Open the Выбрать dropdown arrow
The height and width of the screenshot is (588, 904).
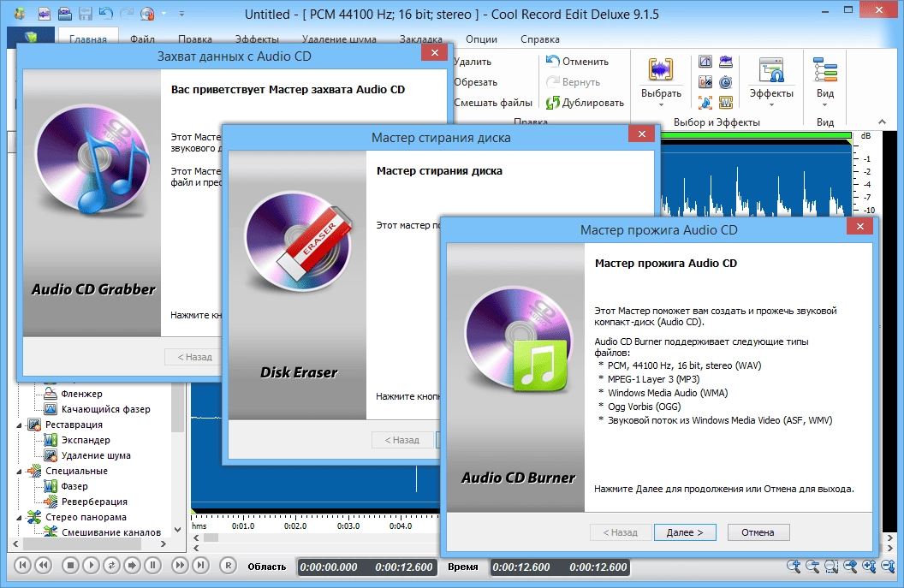(x=661, y=105)
